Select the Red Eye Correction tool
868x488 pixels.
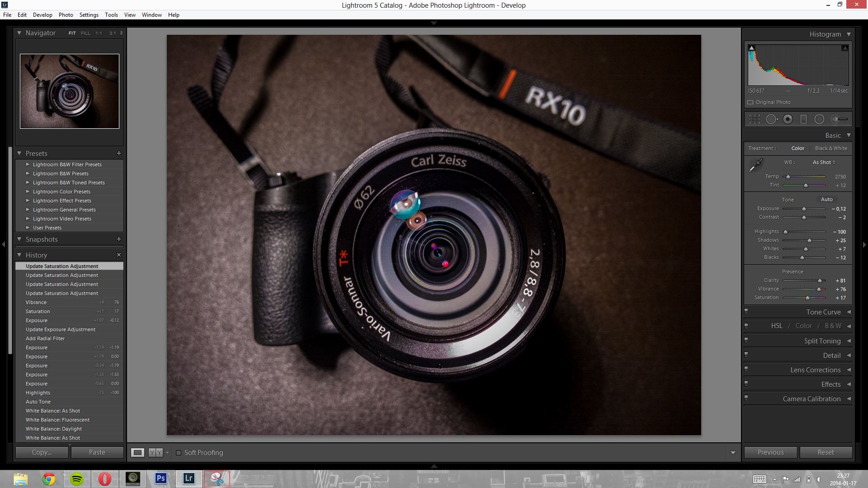click(788, 119)
